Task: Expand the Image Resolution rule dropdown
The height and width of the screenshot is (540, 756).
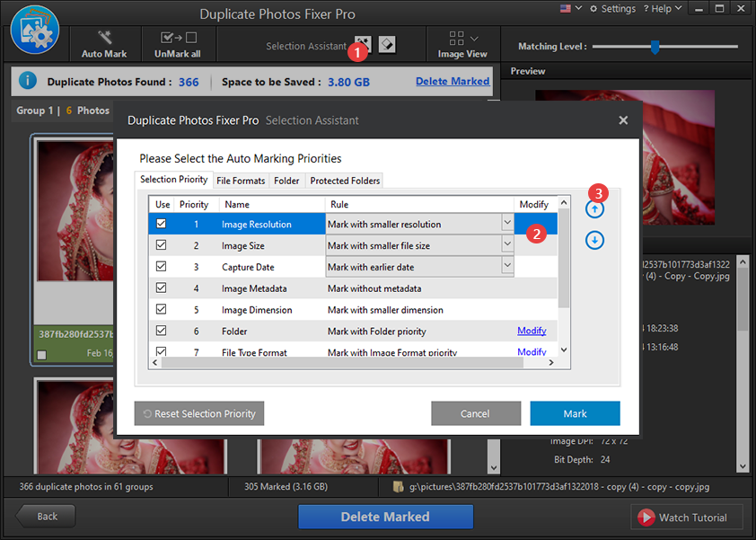Action: coord(507,223)
